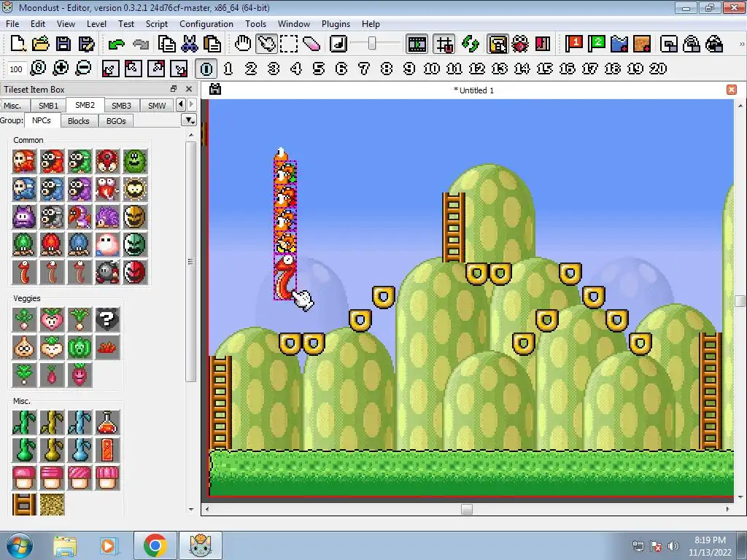
Task: Choose the hand scroll tool
Action: point(243,44)
